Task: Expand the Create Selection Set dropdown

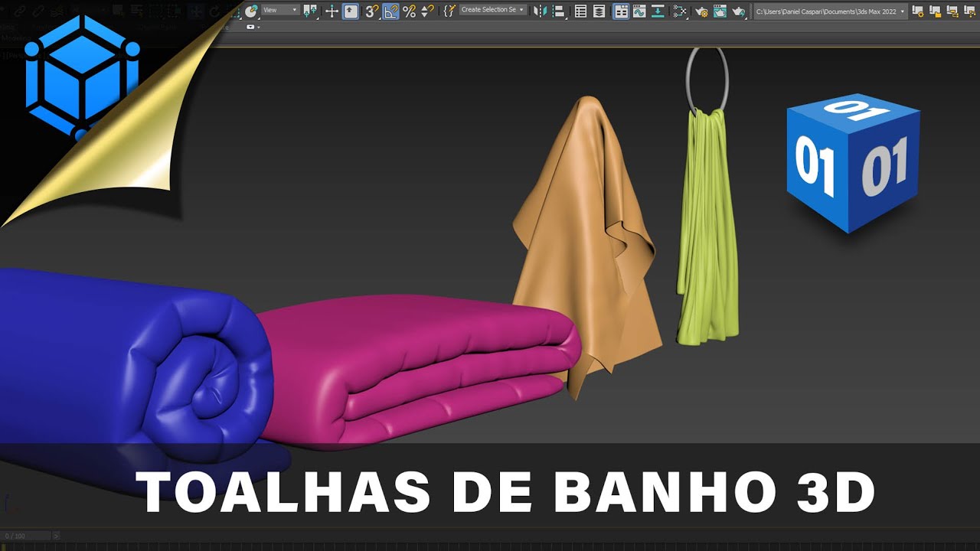Action: [x=493, y=10]
